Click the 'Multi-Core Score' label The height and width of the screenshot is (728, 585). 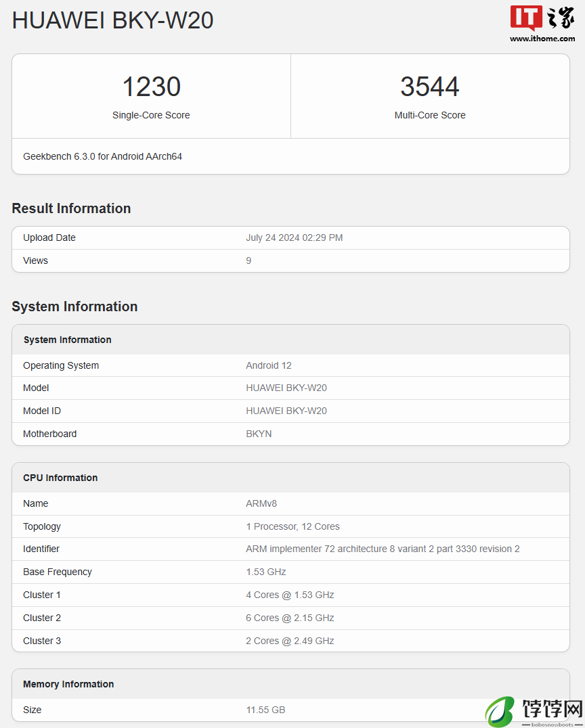[x=430, y=115]
